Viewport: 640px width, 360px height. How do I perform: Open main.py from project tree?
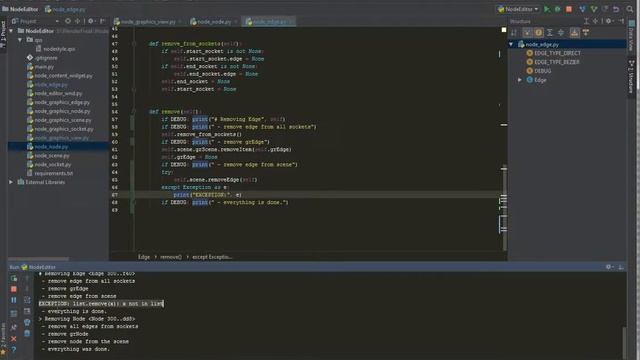pos(44,67)
